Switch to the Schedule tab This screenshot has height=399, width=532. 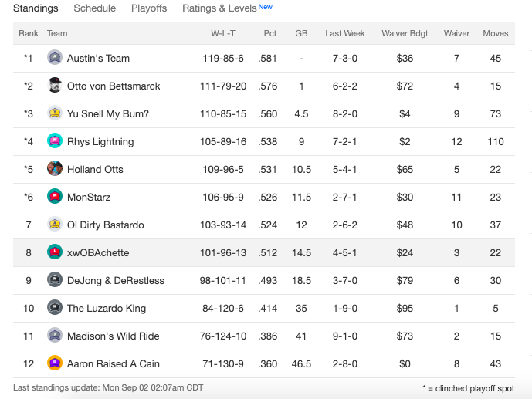pyautogui.click(x=95, y=8)
